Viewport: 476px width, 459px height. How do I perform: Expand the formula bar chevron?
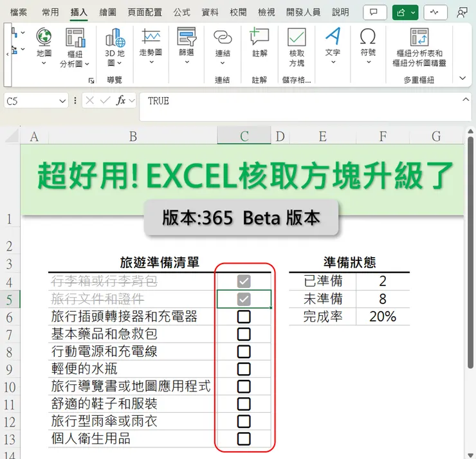(466, 100)
